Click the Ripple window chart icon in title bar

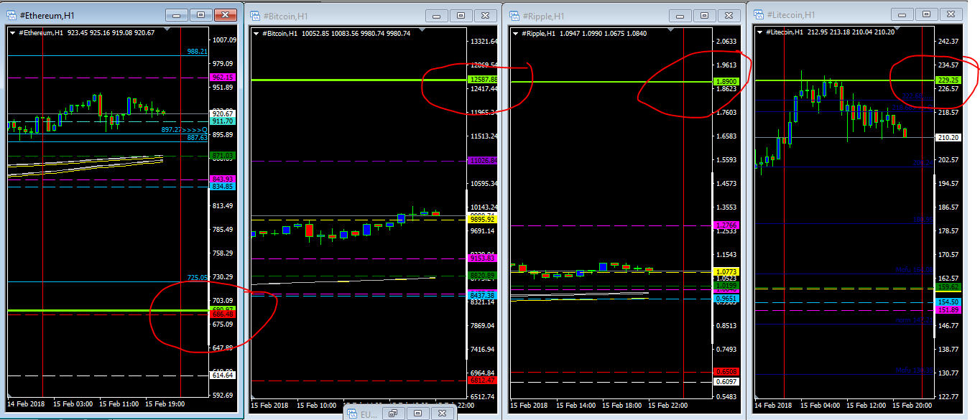(514, 15)
